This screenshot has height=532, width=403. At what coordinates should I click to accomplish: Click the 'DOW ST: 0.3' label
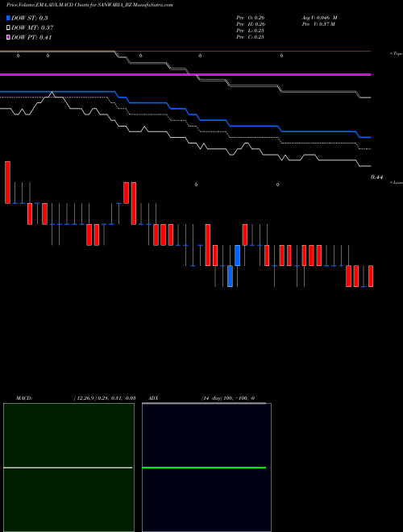(x=29, y=19)
